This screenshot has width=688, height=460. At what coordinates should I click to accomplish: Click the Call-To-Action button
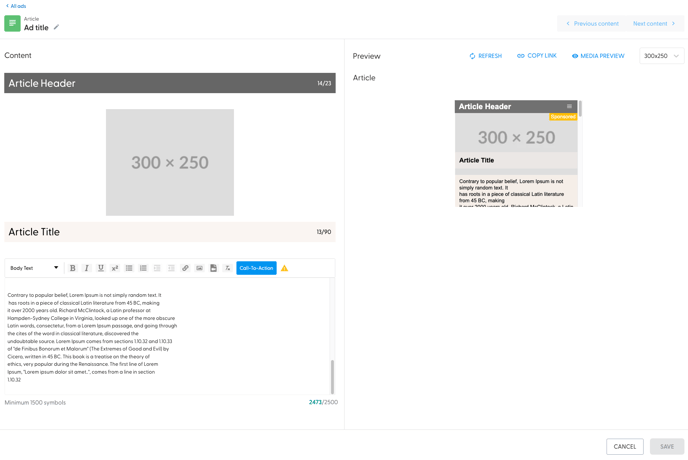(x=256, y=268)
